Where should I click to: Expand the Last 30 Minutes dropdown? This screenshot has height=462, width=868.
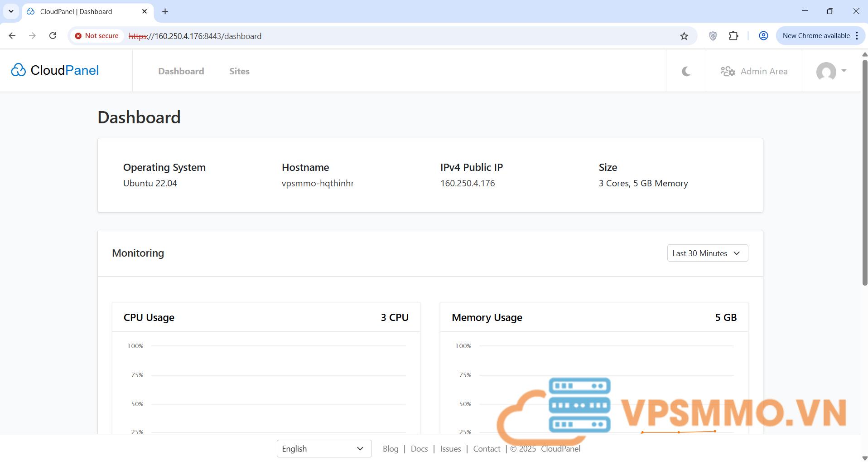707,253
